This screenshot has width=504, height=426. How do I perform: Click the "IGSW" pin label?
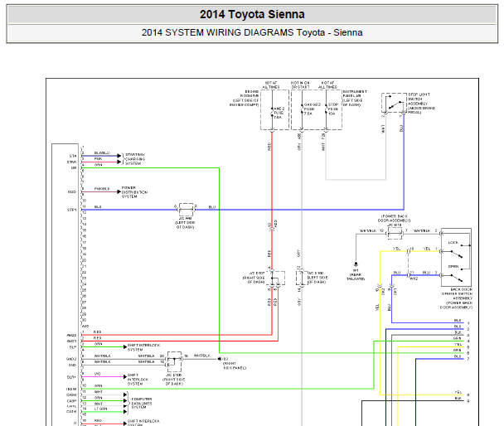(x=71, y=389)
